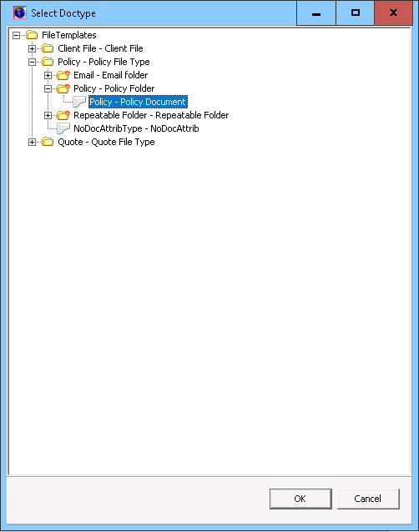Click the Policy Folder icon
Image resolution: width=419 pixels, height=532 pixels.
coord(63,88)
